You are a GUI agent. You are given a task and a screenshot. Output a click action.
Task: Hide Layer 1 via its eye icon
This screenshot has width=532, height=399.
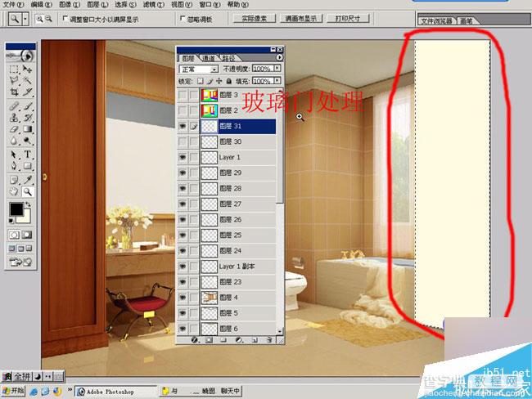tap(183, 157)
